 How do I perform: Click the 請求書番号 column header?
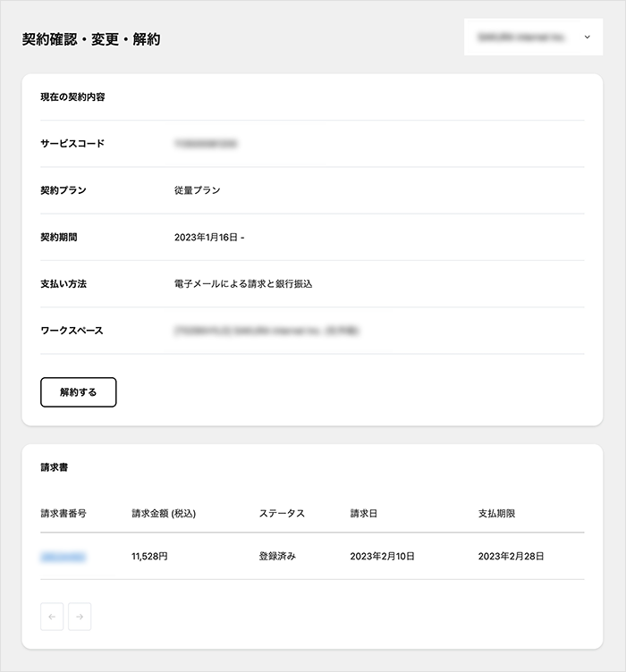[63, 514]
